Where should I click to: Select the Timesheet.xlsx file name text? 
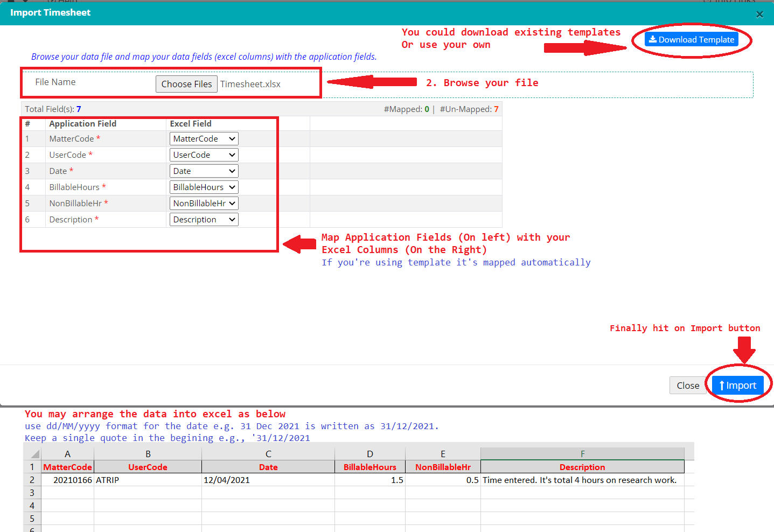click(250, 84)
